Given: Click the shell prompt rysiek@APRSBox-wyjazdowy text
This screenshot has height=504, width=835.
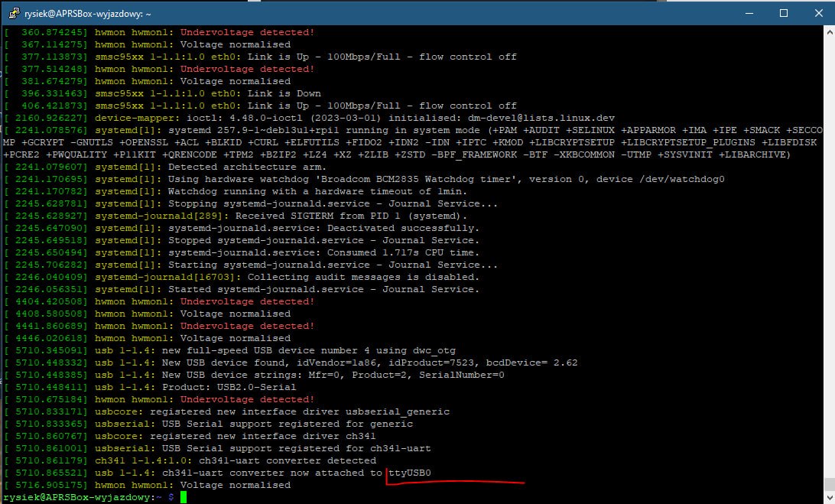Looking at the screenshot, I should 76,497.
